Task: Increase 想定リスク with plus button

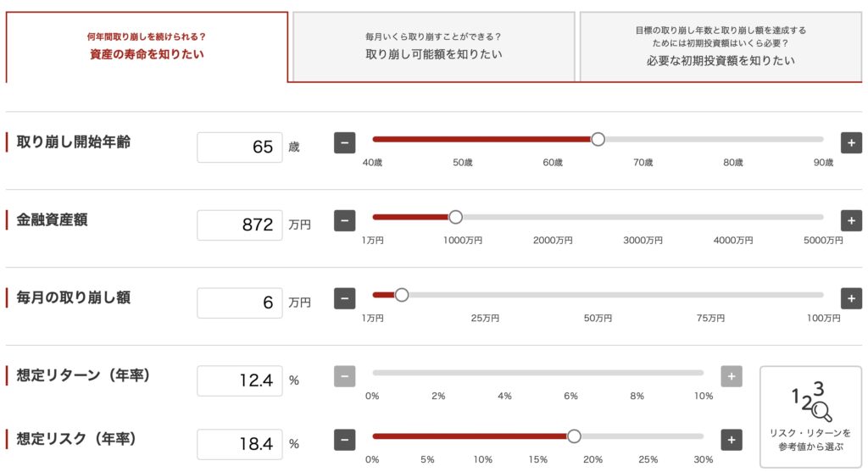Action: (732, 441)
